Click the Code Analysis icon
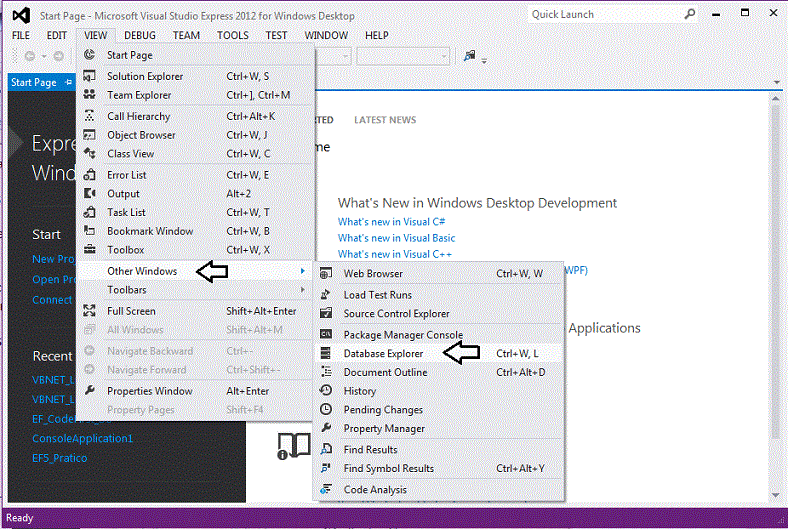788x529 pixels. point(326,489)
